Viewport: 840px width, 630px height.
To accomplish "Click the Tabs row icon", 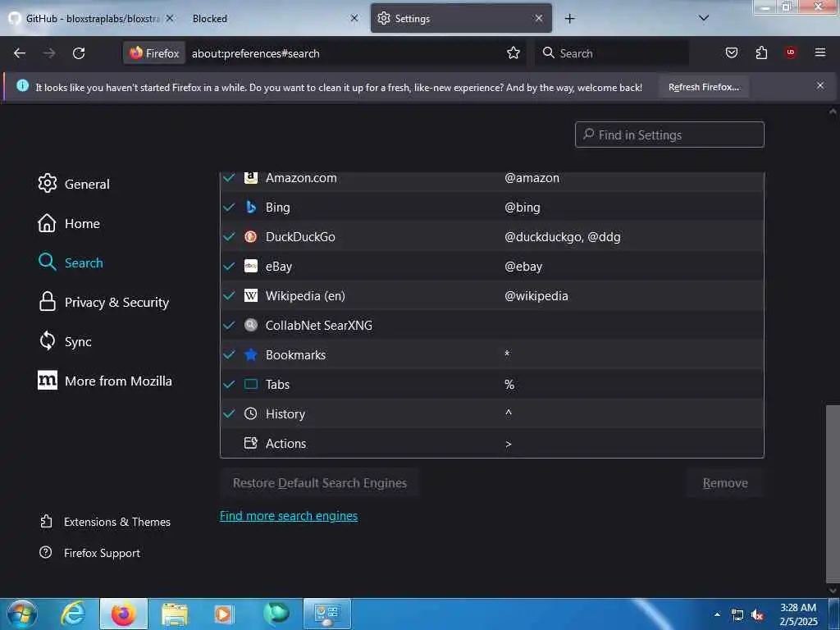I will (x=251, y=384).
